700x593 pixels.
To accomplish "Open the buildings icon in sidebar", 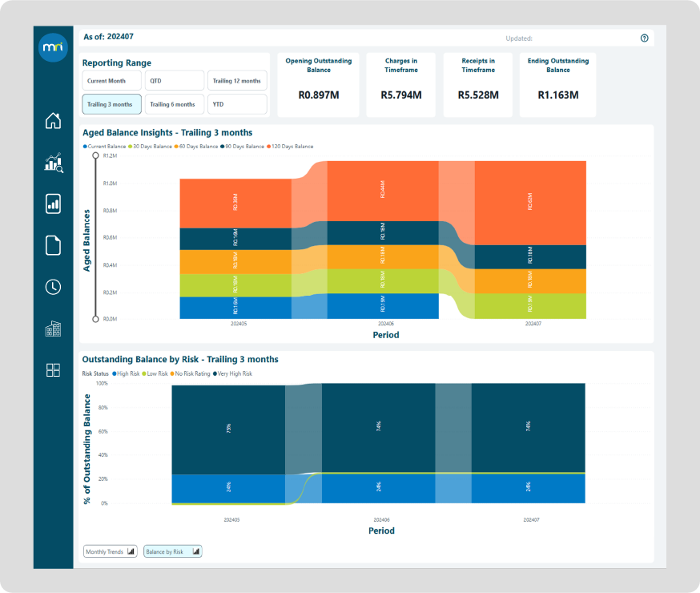I will [53, 329].
